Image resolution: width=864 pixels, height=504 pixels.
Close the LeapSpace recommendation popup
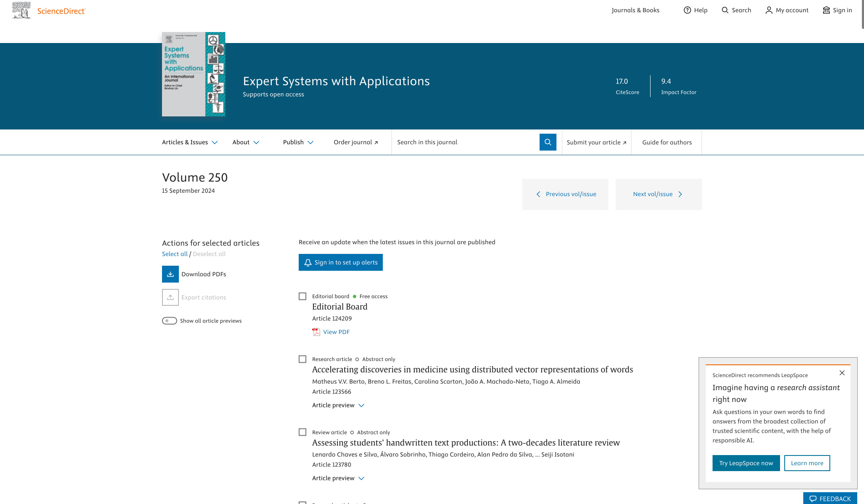842,373
